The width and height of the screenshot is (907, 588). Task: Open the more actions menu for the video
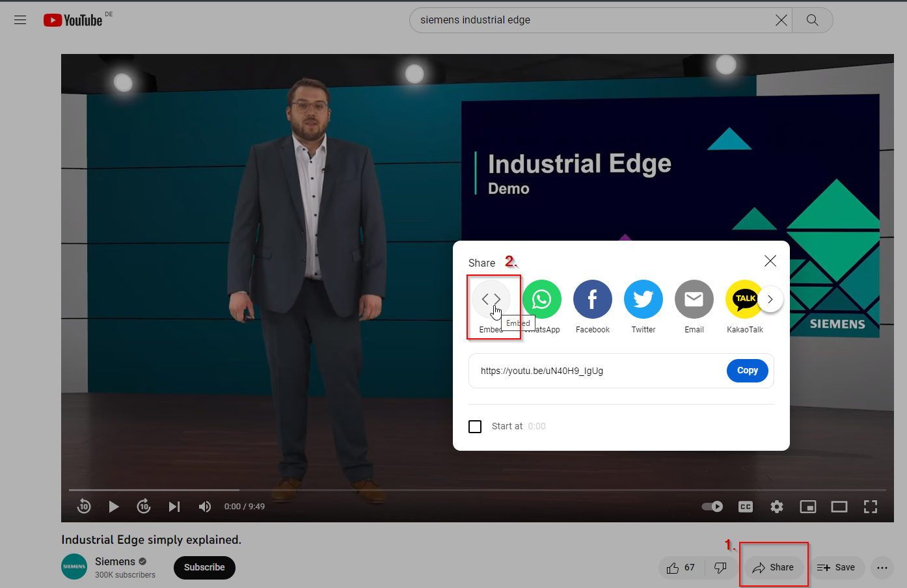point(882,567)
